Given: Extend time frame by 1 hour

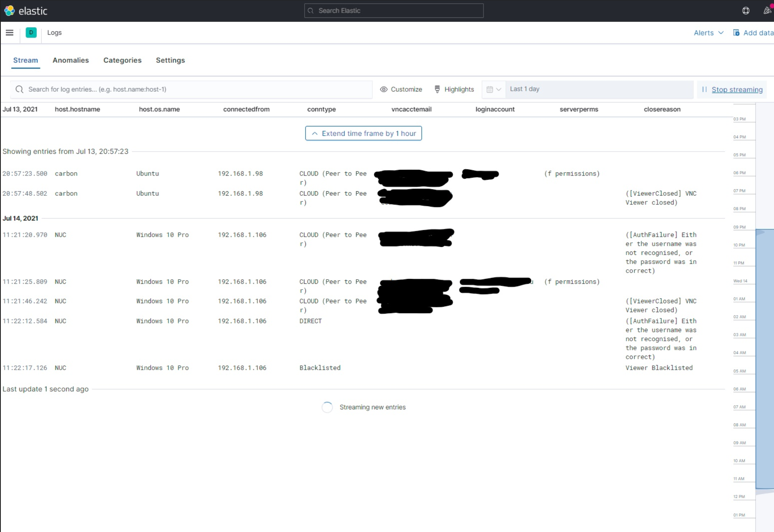Looking at the screenshot, I should click(x=363, y=133).
